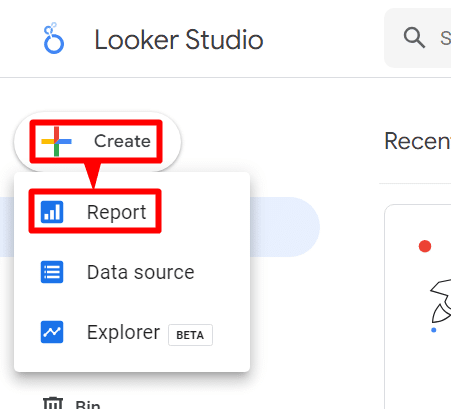Select Data source from the Create menu
Image resolution: width=451 pixels, height=409 pixels.
point(132,272)
